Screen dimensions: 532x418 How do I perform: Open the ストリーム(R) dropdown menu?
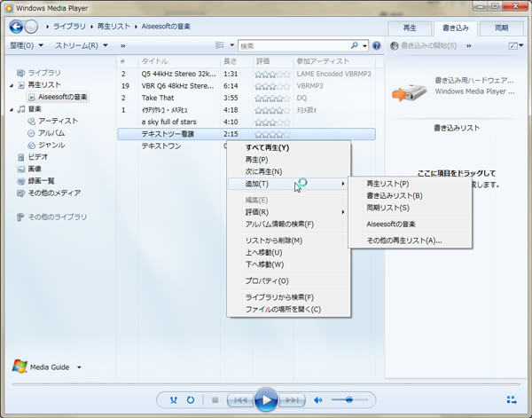click(x=82, y=45)
